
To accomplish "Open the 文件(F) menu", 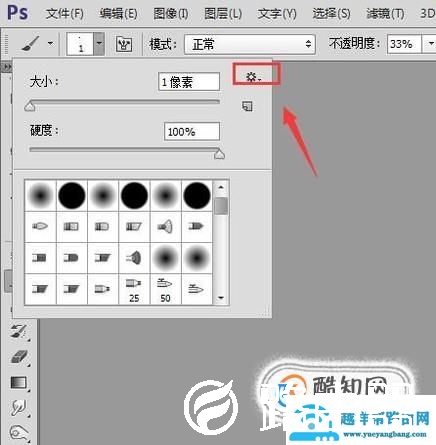I will click(x=65, y=14).
